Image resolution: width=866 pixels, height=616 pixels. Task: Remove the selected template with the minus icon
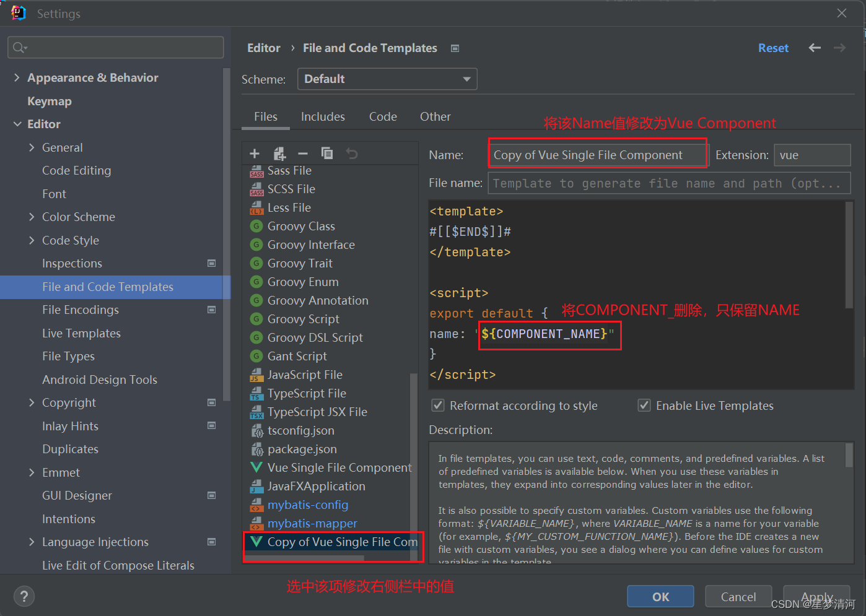[x=303, y=154]
